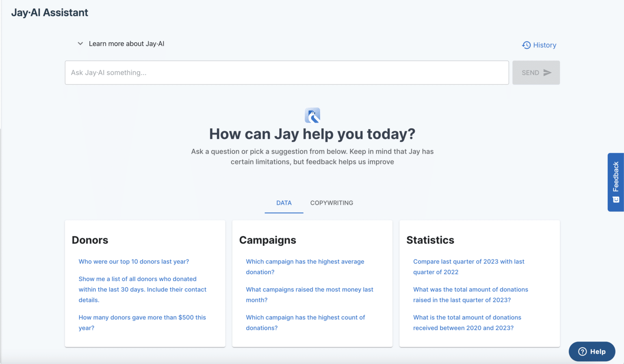Select campaigns raised most money last month suggestion
Viewport: 624px width, 364px height.
[310, 295]
